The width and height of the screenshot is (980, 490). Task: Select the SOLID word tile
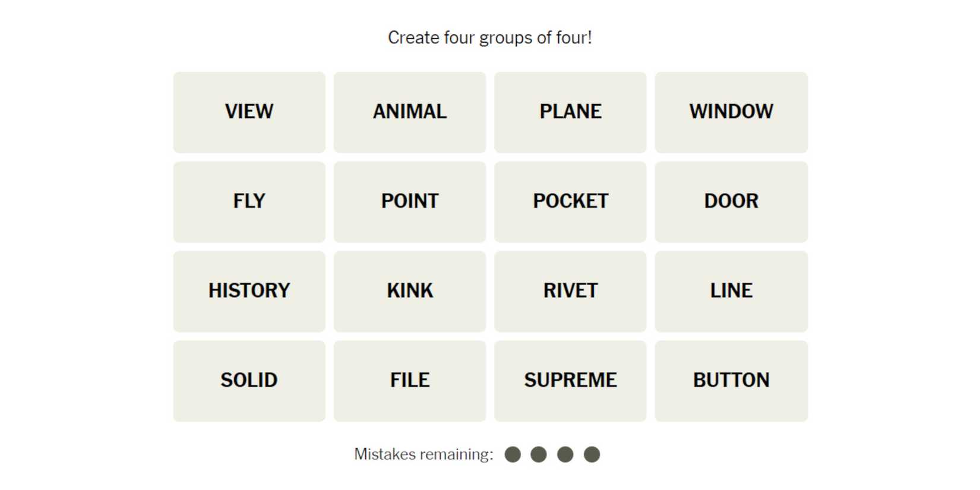(x=249, y=381)
